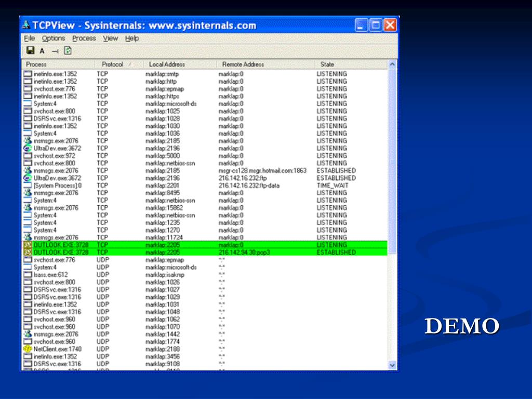The image size is (532, 399).
Task: Select the NetClient.exe:1740 process name
Action: click(57, 349)
